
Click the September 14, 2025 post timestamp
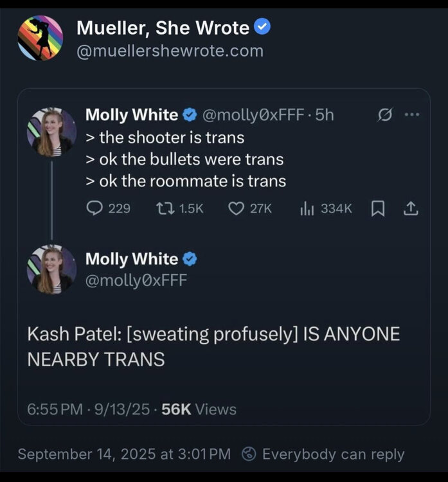[x=124, y=454]
